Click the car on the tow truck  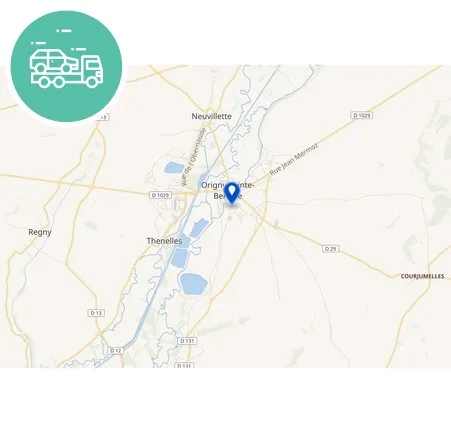click(x=54, y=61)
